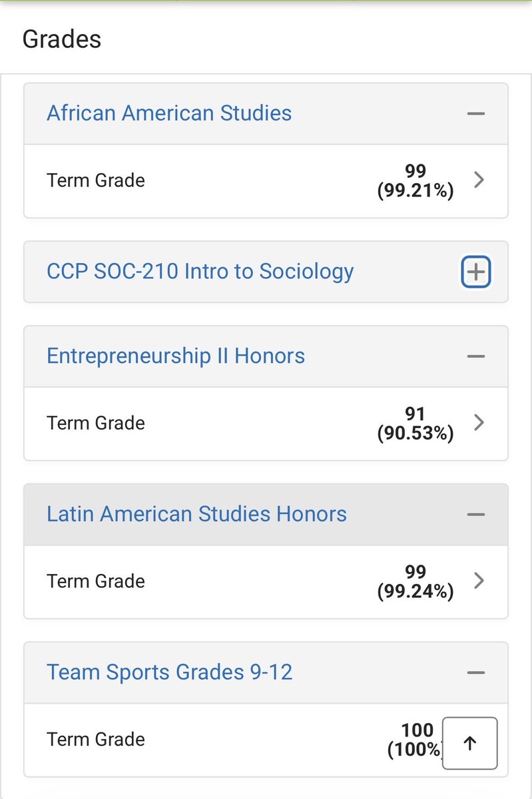Collapse the African American Studies section
Viewport: 532px width, 799px height.
point(475,114)
